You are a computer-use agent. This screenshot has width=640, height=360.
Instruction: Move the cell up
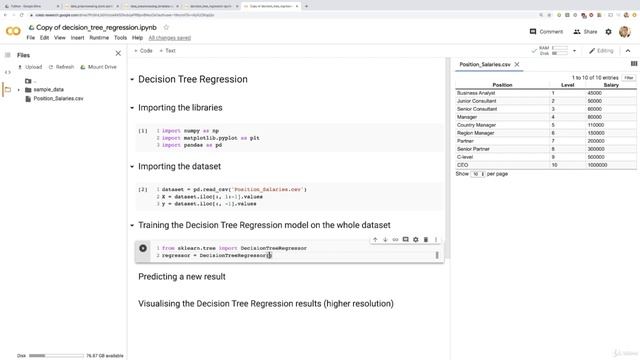pyautogui.click(x=375, y=240)
